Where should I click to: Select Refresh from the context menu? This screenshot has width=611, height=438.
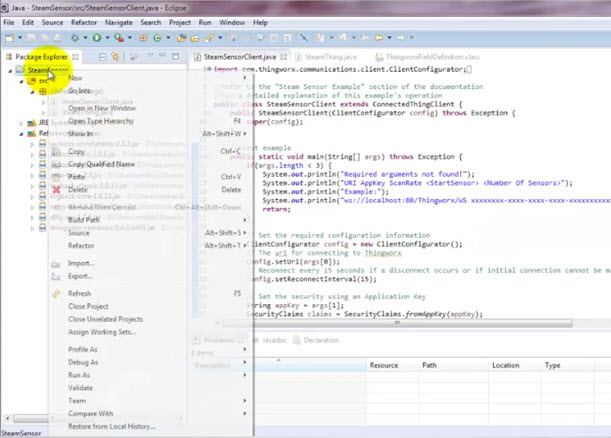[x=79, y=293]
